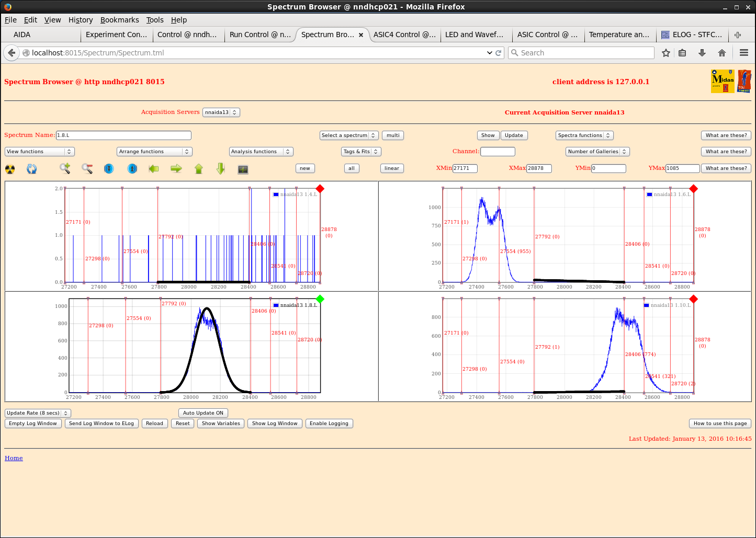Click the yellow radiation hazard icon

[10, 169]
